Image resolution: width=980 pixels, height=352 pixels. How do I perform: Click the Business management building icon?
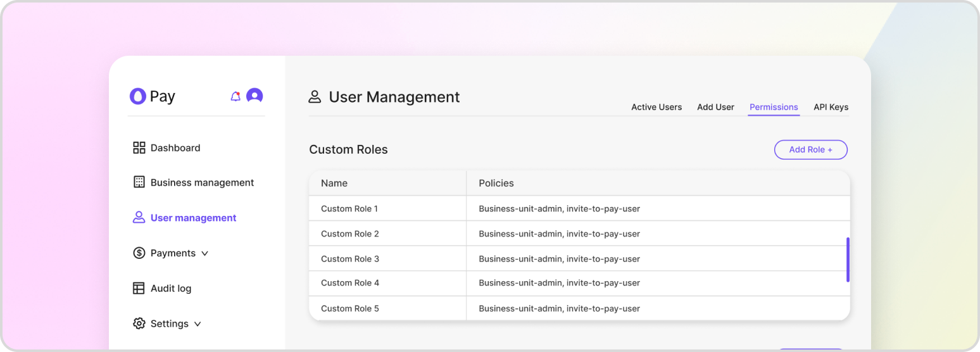(139, 182)
